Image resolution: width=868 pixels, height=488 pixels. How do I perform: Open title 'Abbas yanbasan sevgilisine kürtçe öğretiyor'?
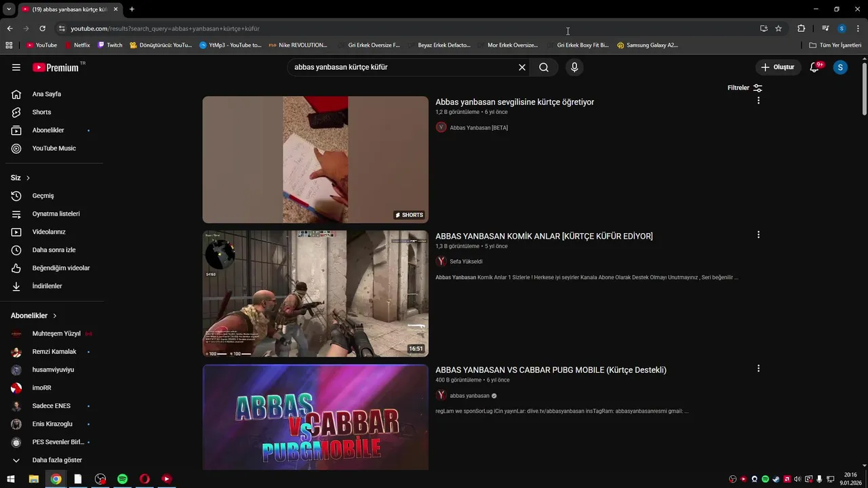[515, 102]
